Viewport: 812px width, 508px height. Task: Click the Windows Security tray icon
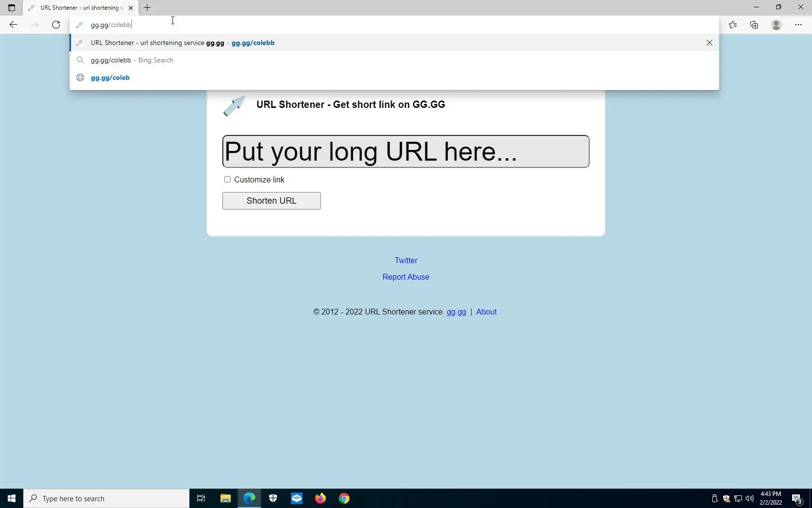pos(726,498)
